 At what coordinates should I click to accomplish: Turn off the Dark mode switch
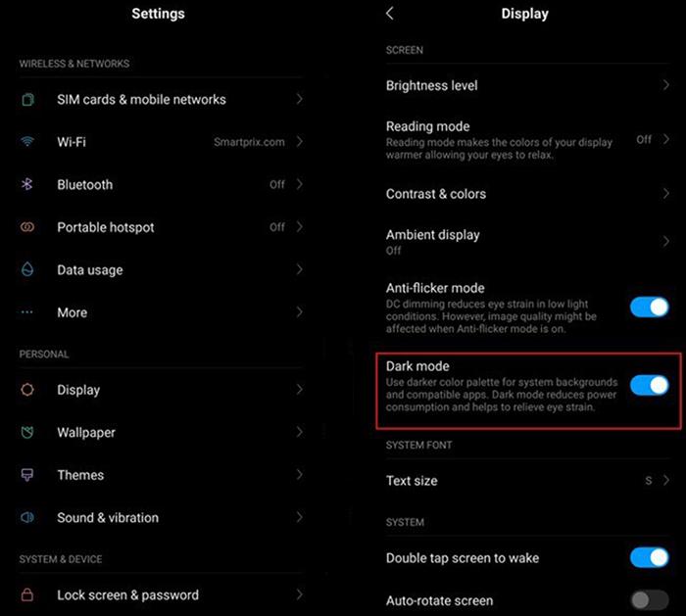(649, 385)
